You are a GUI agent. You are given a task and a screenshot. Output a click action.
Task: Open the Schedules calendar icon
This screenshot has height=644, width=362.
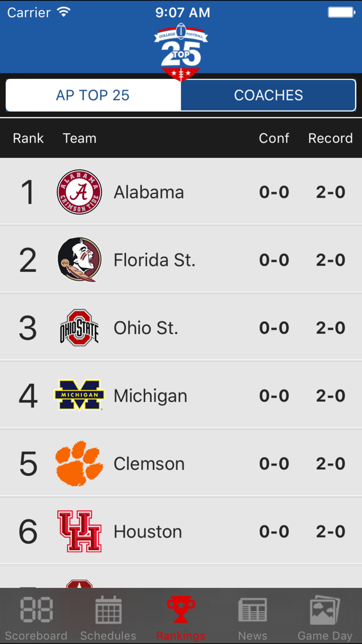(x=108, y=611)
